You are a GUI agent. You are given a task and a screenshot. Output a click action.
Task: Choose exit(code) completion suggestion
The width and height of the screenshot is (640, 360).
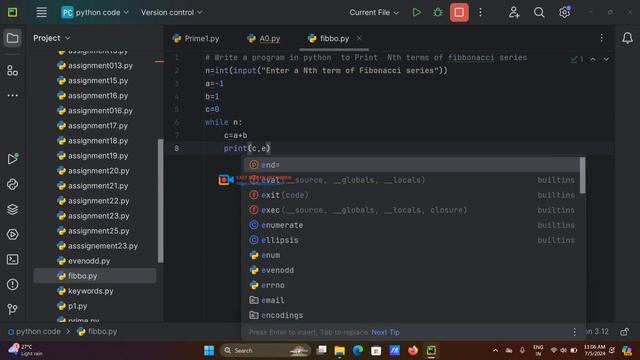412,195
